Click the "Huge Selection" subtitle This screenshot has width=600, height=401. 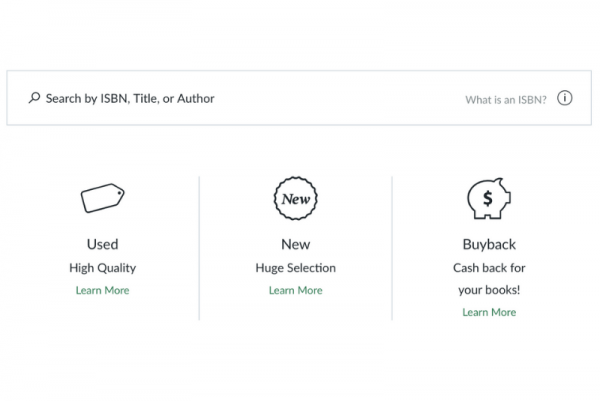(x=295, y=268)
